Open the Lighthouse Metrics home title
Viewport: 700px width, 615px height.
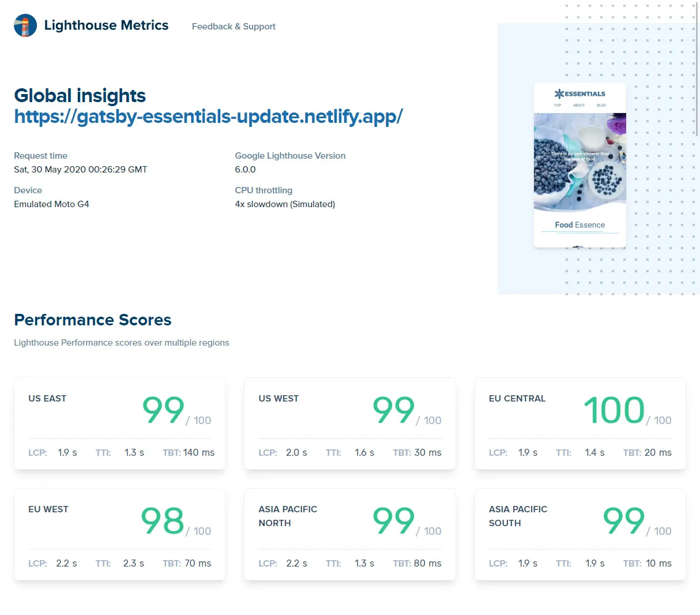[x=106, y=25]
